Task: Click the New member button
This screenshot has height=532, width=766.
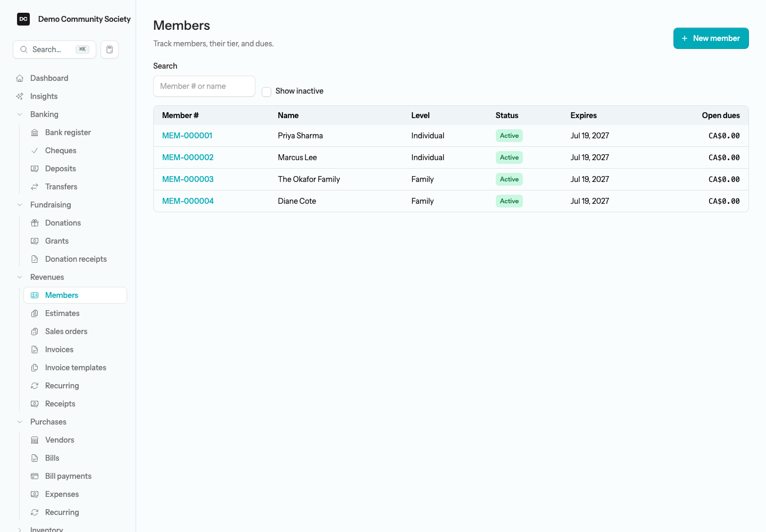Action: tap(711, 38)
